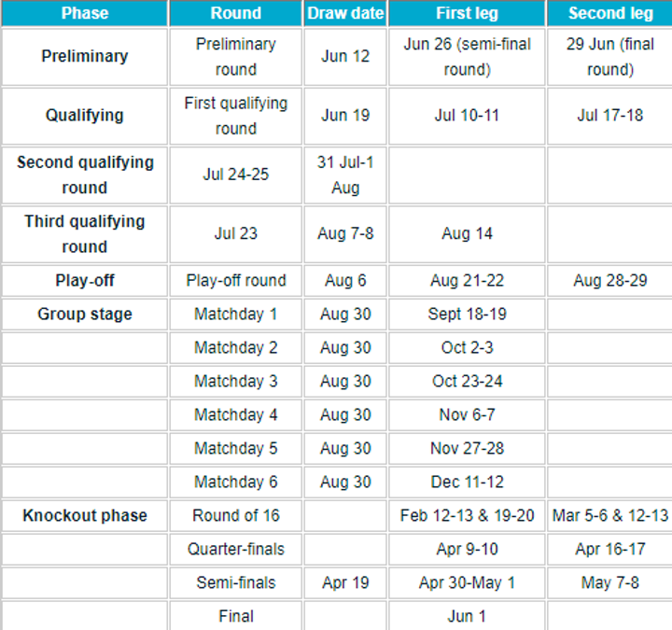Select the Final round cell
The height and width of the screenshot is (630, 672).
pyautogui.click(x=235, y=616)
